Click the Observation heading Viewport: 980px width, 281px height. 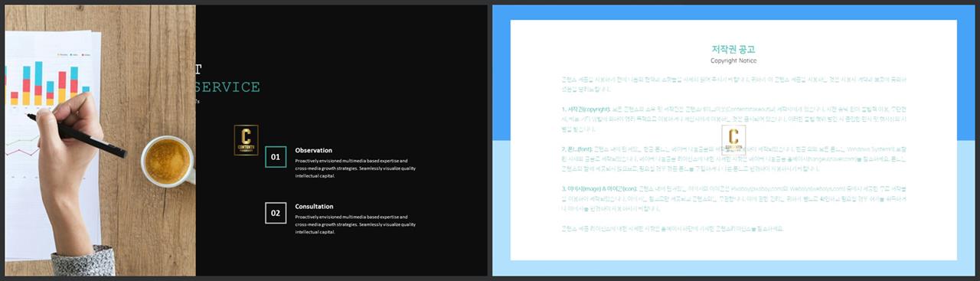pyautogui.click(x=314, y=150)
